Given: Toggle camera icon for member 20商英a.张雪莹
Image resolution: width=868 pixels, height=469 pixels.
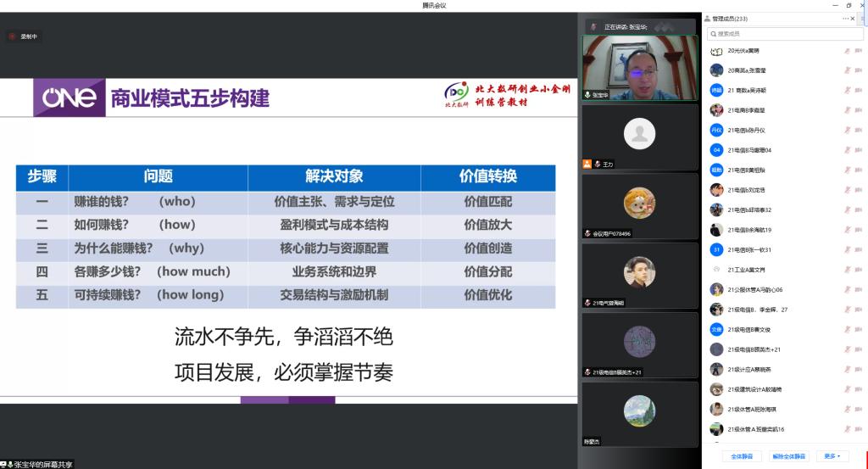Looking at the screenshot, I should 858,70.
